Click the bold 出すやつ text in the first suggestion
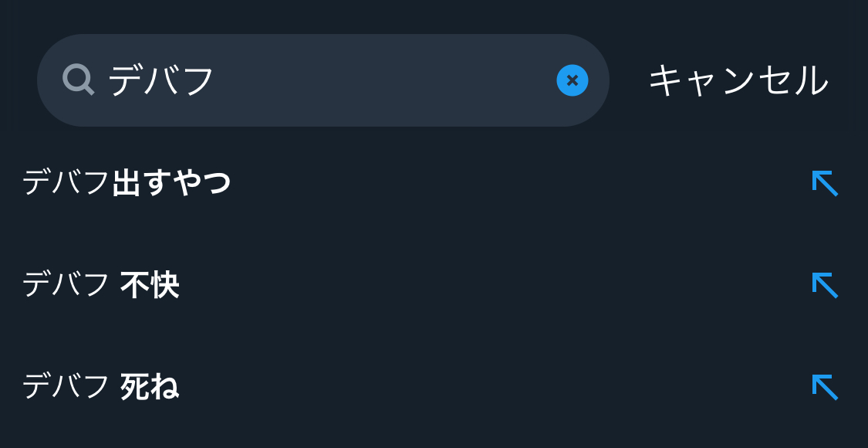Image resolution: width=868 pixels, height=448 pixels. tap(171, 183)
